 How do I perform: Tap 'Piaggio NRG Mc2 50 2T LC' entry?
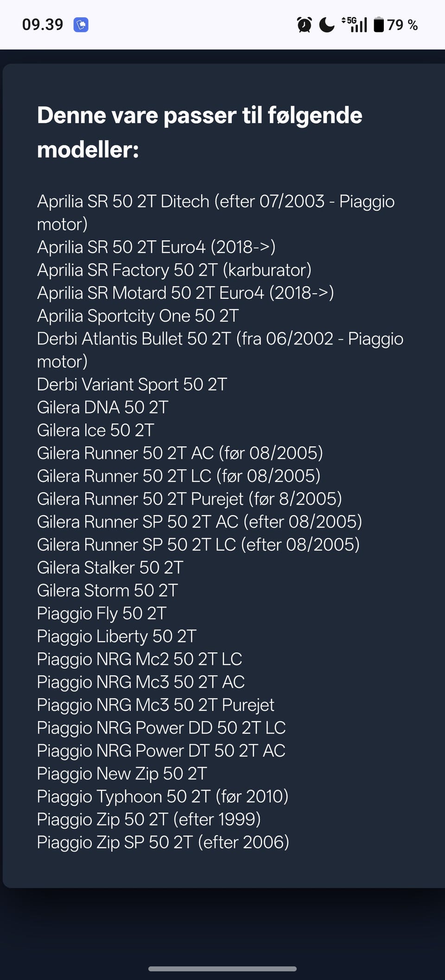click(x=140, y=659)
